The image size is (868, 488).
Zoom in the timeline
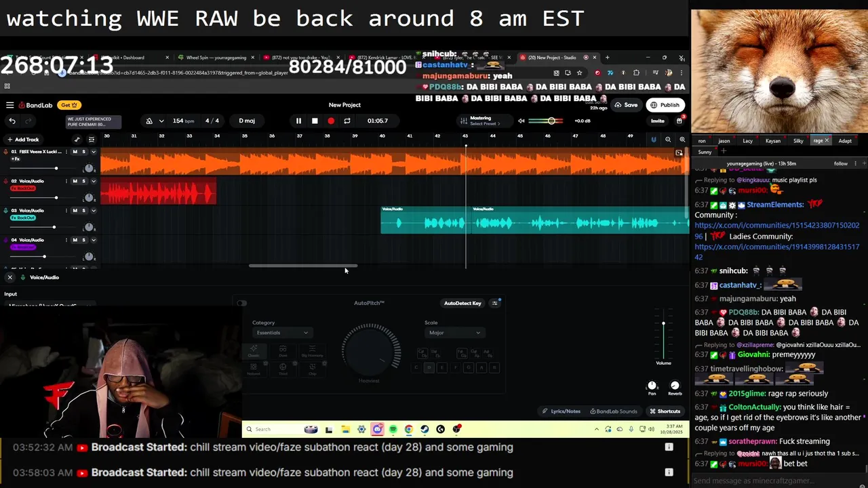[x=682, y=140]
